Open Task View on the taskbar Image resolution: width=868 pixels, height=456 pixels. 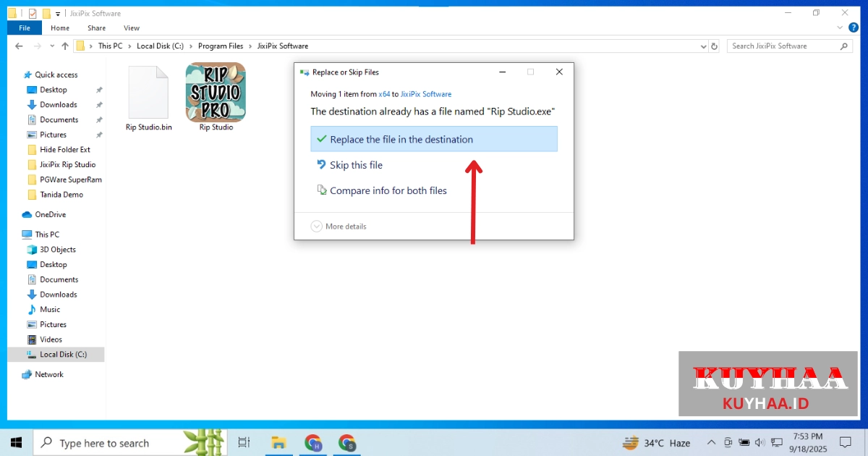tap(244, 442)
